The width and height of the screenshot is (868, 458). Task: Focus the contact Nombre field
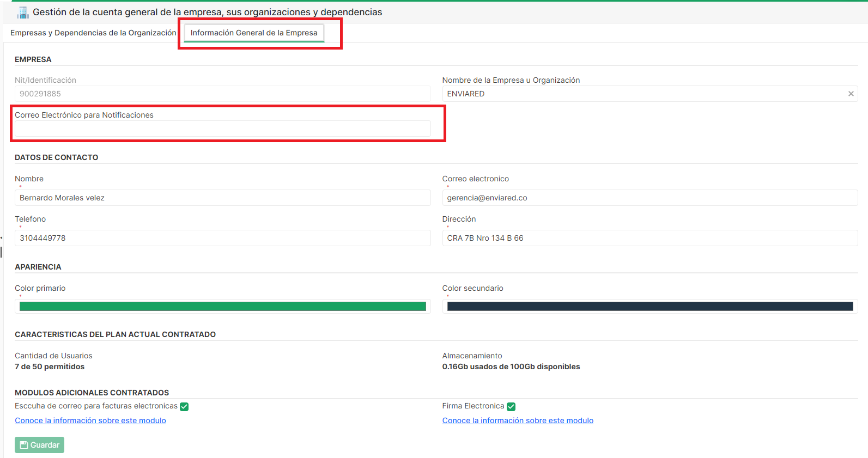point(222,198)
